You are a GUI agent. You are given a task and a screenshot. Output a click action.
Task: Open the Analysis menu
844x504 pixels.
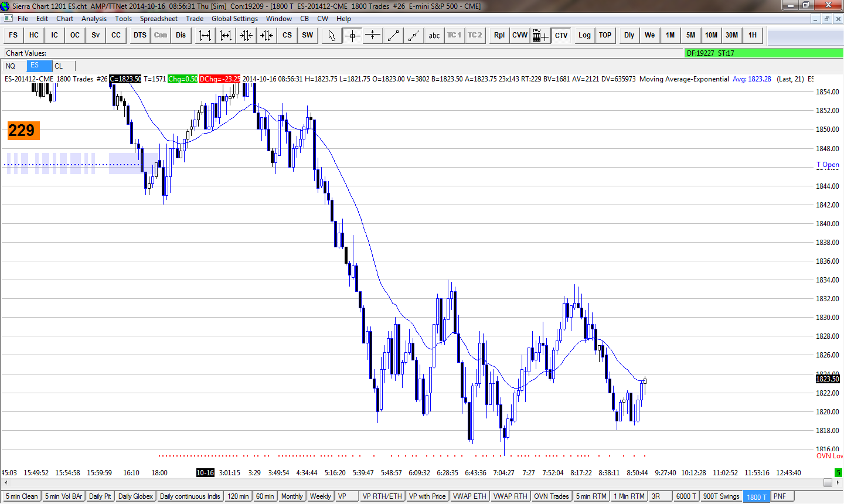pyautogui.click(x=94, y=19)
